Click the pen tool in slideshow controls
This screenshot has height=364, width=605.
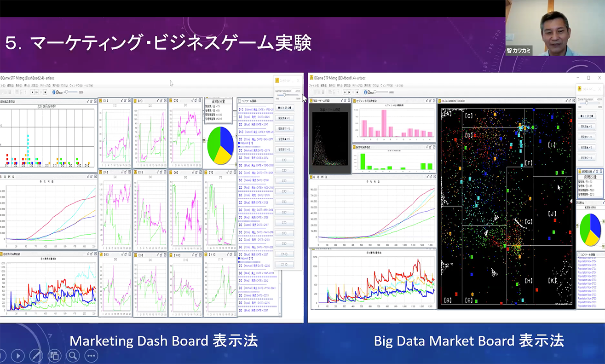36,355
